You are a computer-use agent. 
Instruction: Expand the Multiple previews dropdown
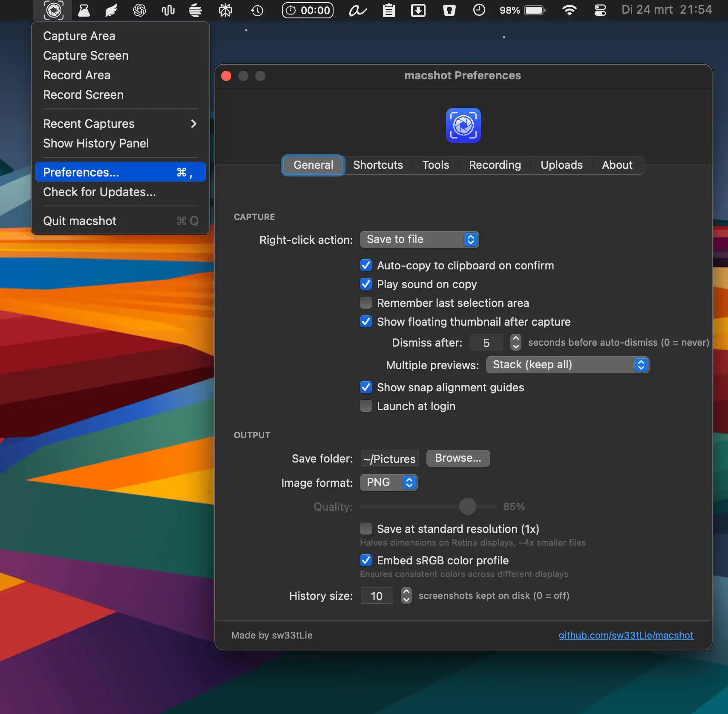(567, 365)
